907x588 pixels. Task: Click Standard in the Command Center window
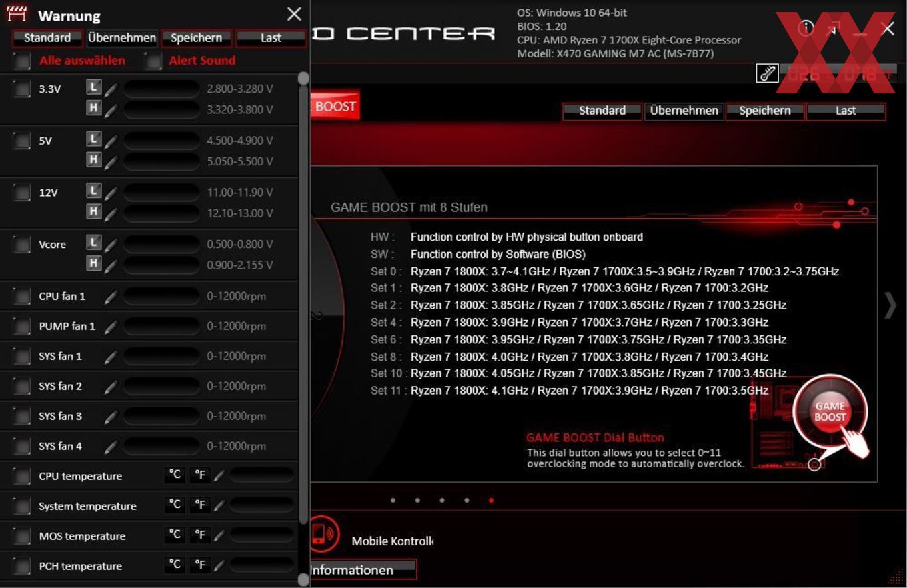(x=602, y=111)
